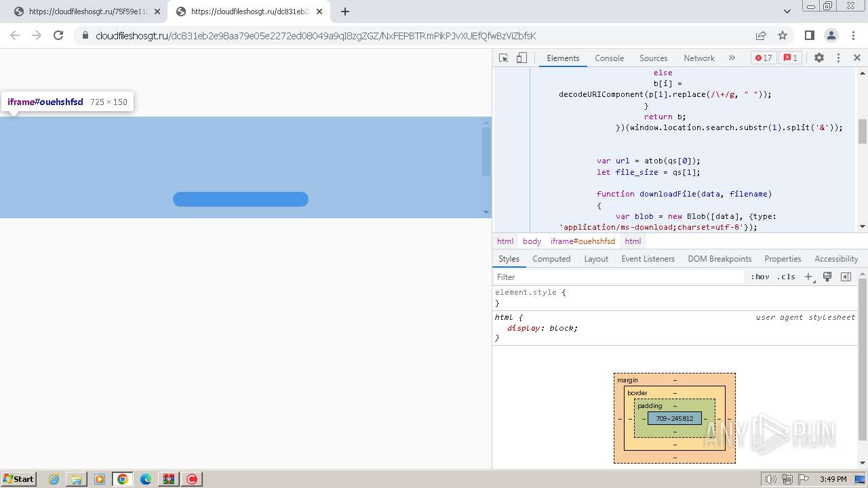The image size is (868, 488).
Task: Click the 3:49 PM system clock
Action: click(x=833, y=479)
